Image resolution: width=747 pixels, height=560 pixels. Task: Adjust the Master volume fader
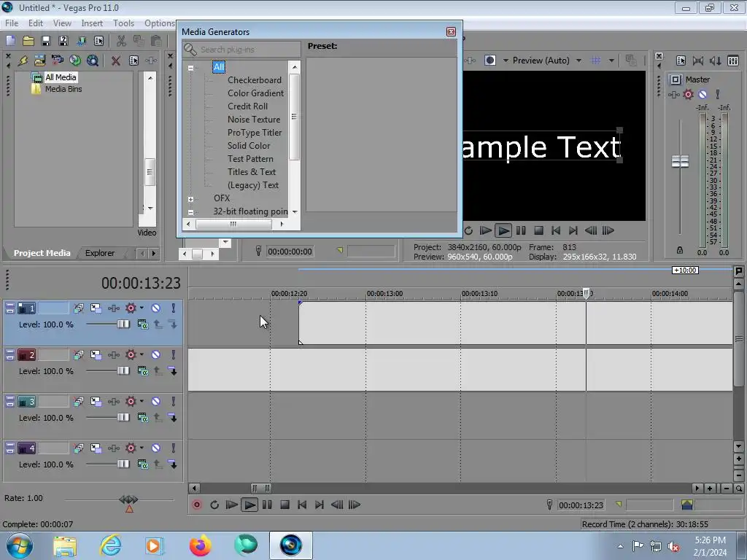(680, 162)
